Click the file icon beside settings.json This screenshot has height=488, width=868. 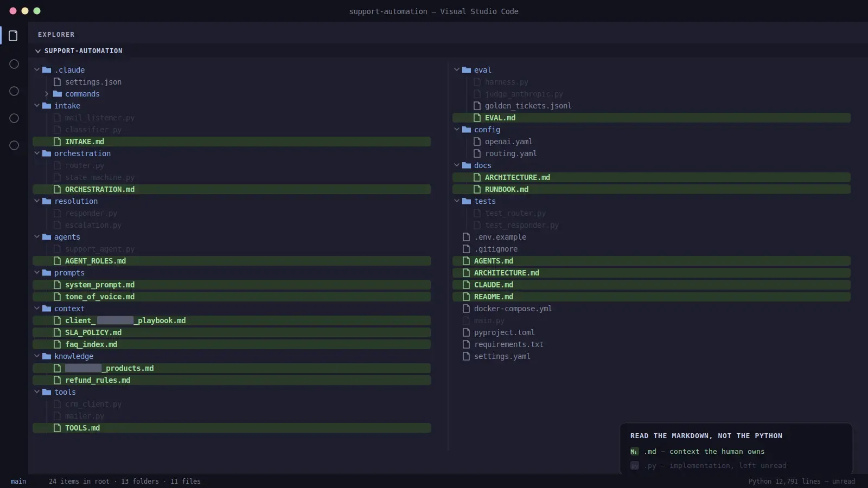click(x=57, y=82)
